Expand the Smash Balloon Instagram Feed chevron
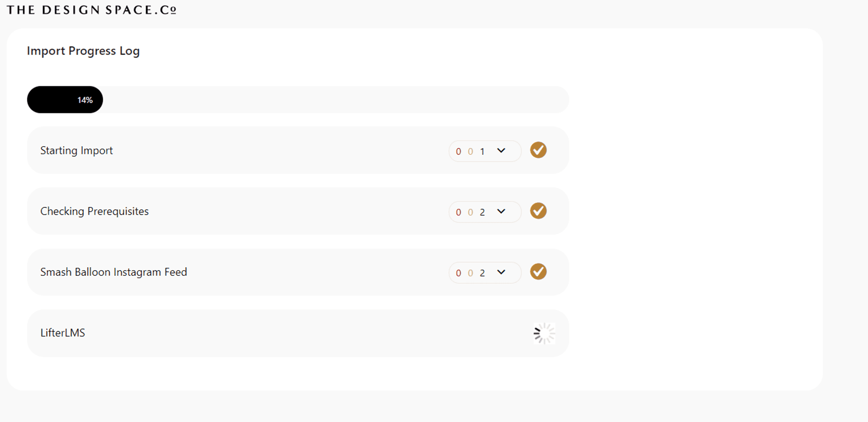The width and height of the screenshot is (868, 422). click(501, 272)
